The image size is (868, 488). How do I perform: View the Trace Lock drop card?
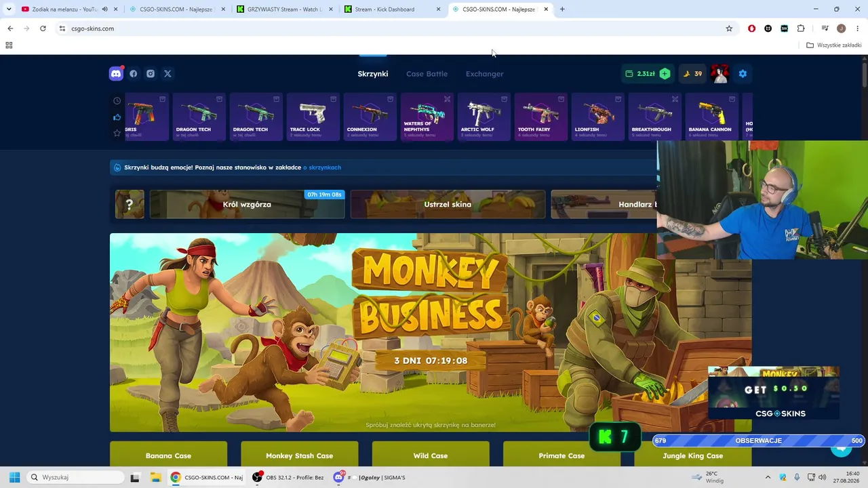313,117
